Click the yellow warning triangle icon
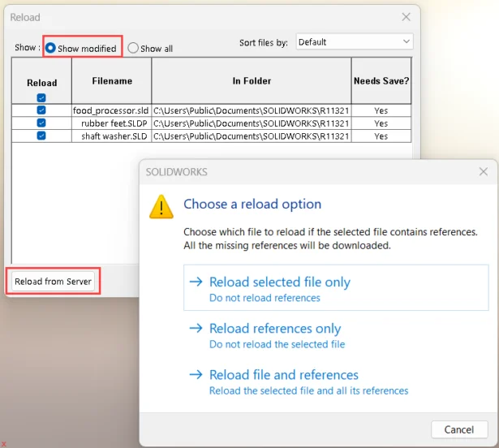 (161, 207)
